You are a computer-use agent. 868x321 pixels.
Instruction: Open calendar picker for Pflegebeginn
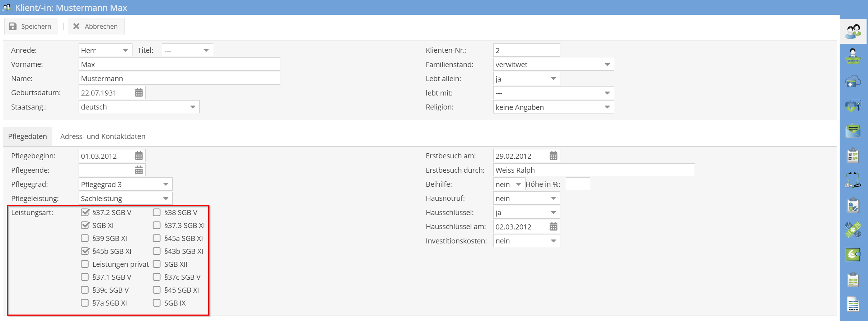click(x=139, y=156)
